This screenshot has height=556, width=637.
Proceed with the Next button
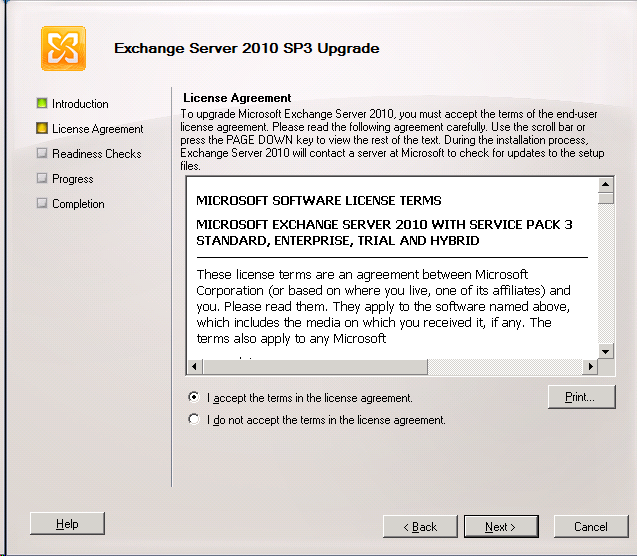click(x=501, y=527)
